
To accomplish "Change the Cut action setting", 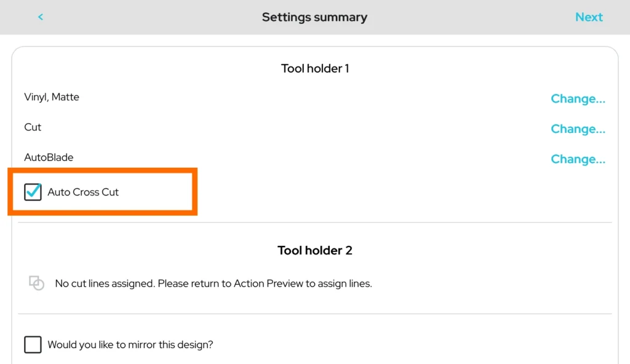I will click(578, 129).
